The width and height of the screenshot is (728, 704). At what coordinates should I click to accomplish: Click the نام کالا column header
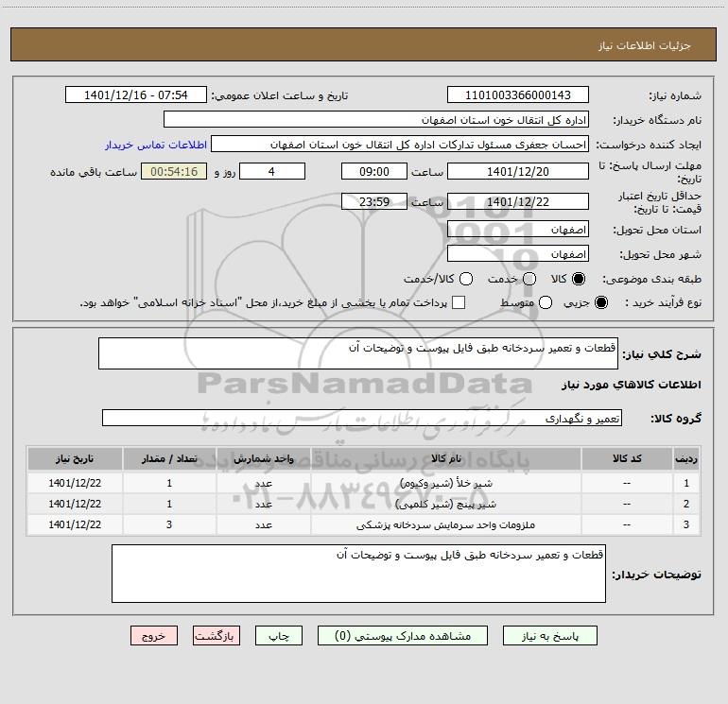point(445,458)
